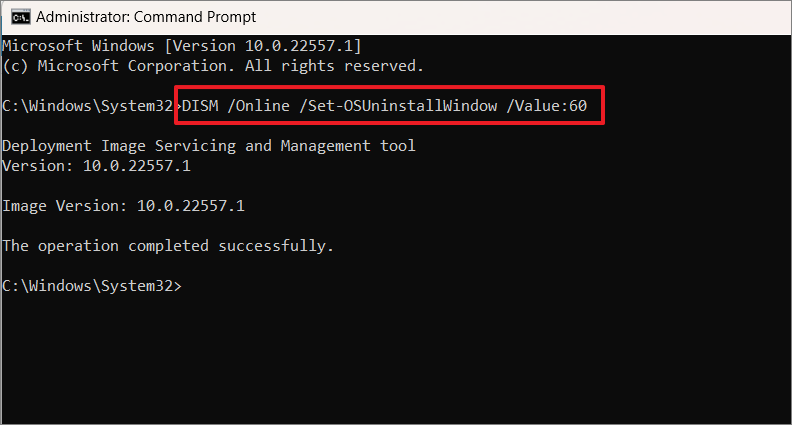This screenshot has width=792, height=425.
Task: Click the 'Microsoft Windows [Version 10.0.22557.1]' line
Action: coord(182,46)
